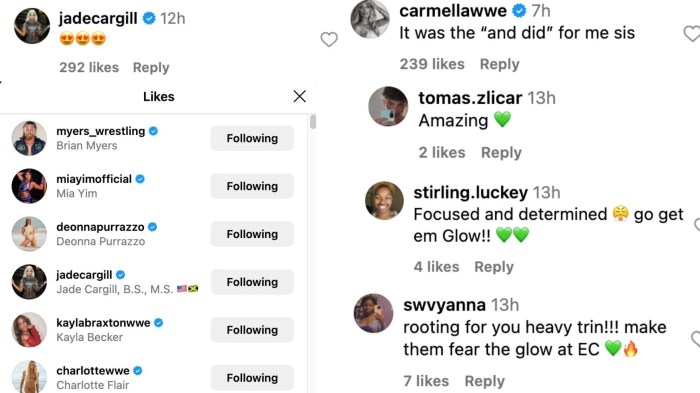This screenshot has width=700, height=393.
Task: Reply to carmellawwe's comment
Action: coord(500,64)
